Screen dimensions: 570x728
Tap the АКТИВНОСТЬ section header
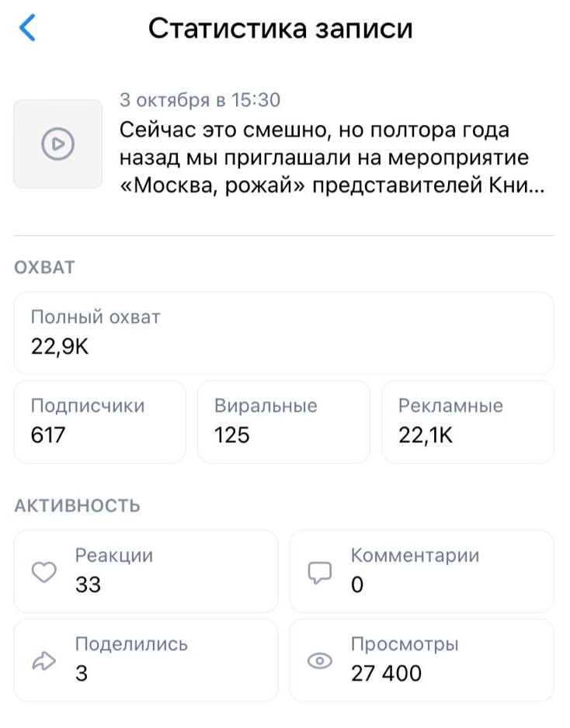[x=78, y=506]
